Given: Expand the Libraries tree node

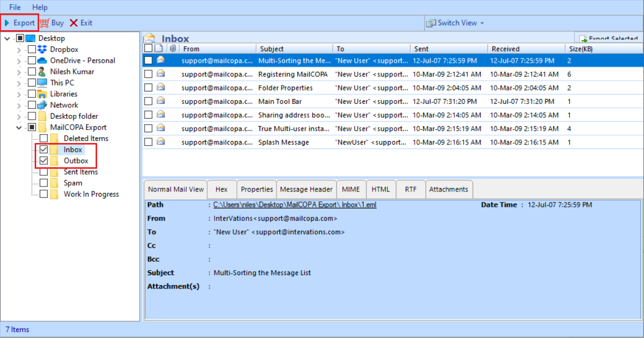Looking at the screenshot, I should coord(19,94).
